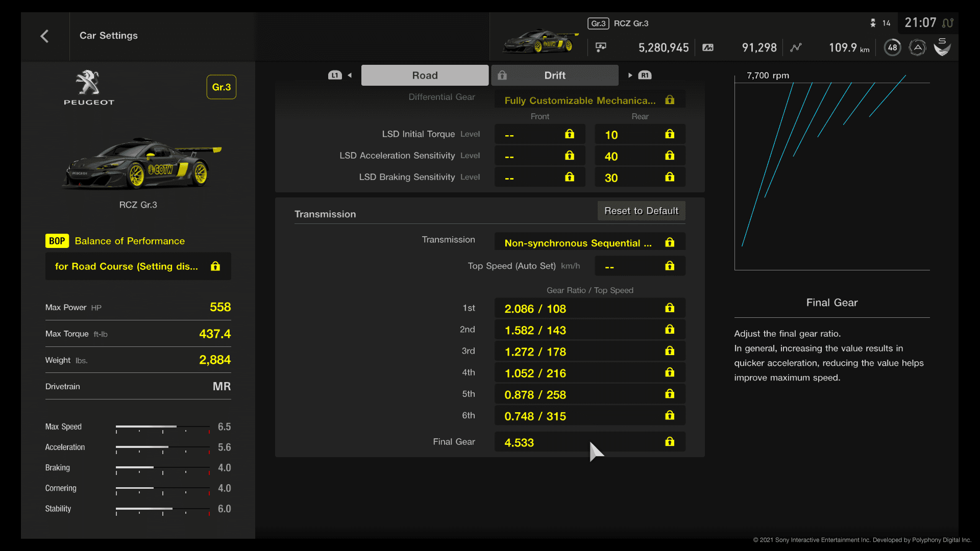Click the left arrow beside Road tab
This screenshot has width=980, height=551.
350,76
